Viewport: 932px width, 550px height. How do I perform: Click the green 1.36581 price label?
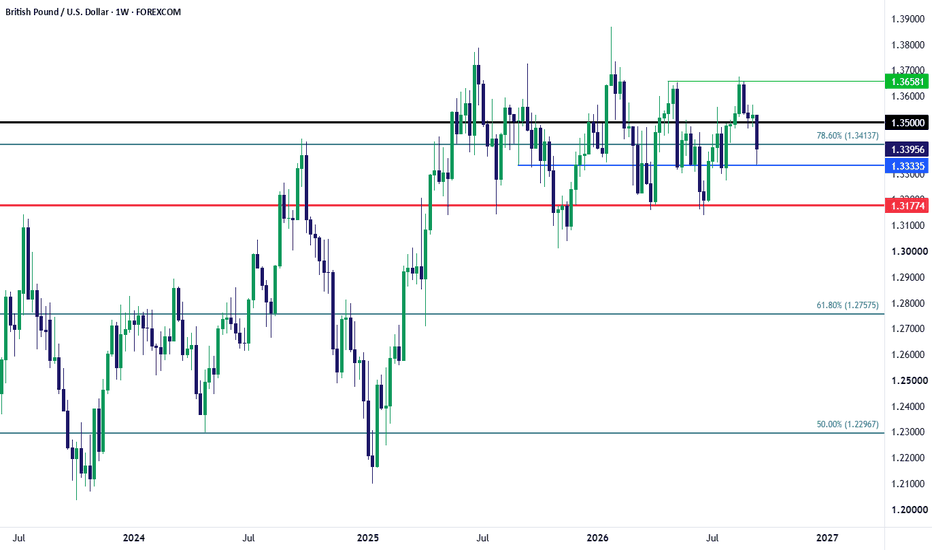[906, 81]
